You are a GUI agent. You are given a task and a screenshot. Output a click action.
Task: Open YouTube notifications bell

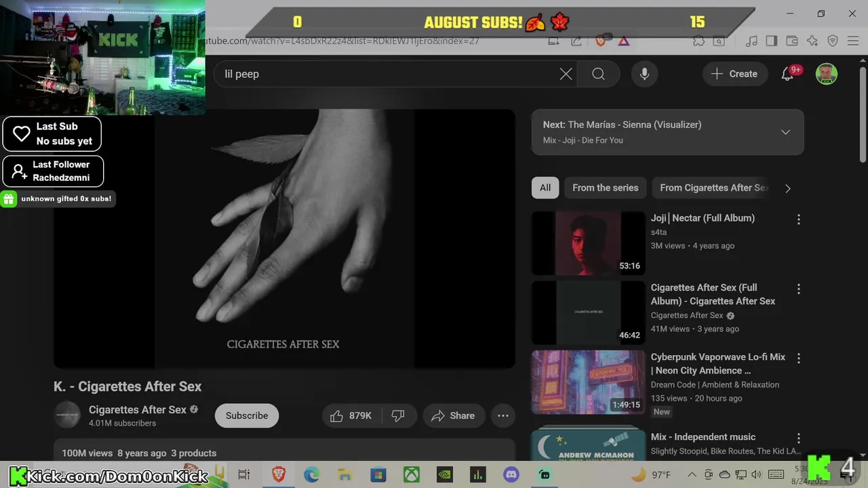pyautogui.click(x=787, y=74)
